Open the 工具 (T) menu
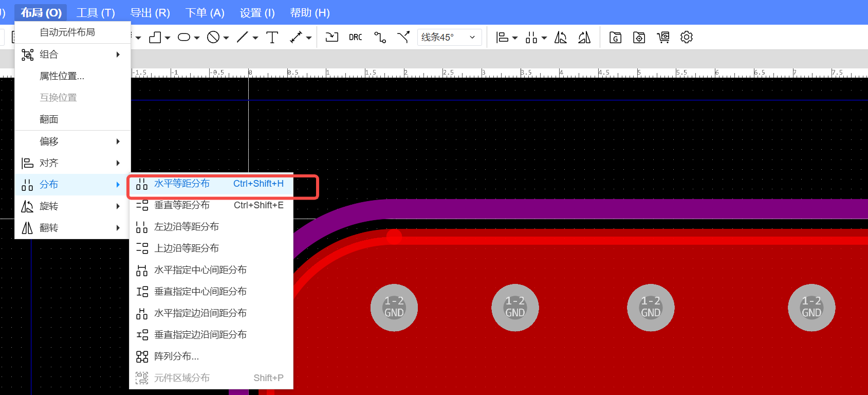868x395 pixels. 96,12
